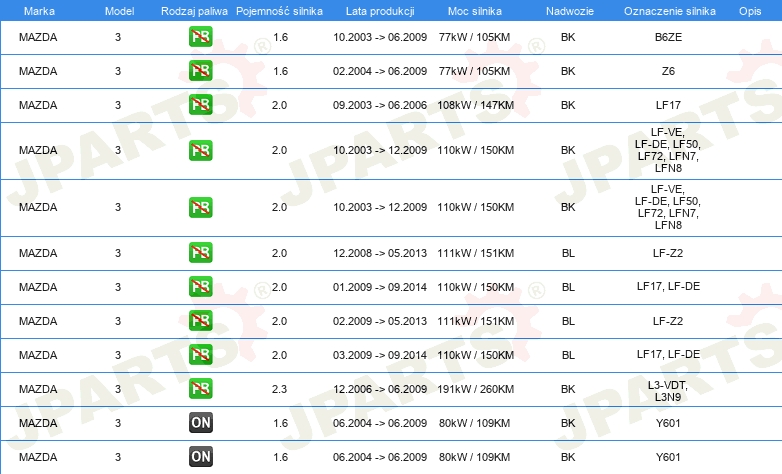Click LF17, LF-DE in the 01.2009 row

point(668,286)
